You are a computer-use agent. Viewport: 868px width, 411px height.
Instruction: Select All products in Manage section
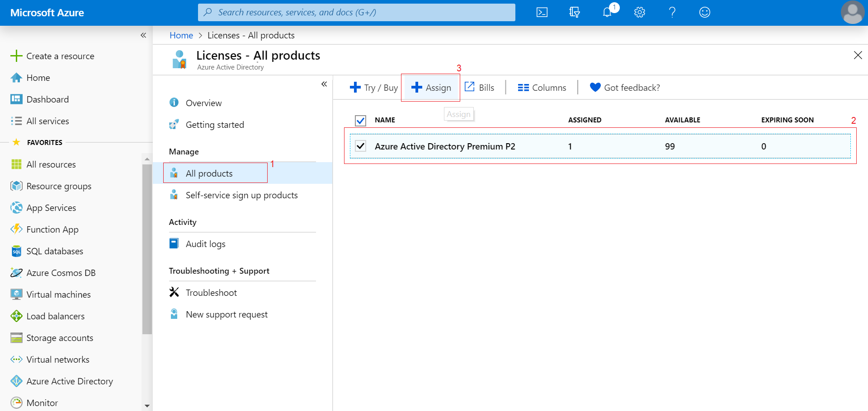tap(209, 173)
